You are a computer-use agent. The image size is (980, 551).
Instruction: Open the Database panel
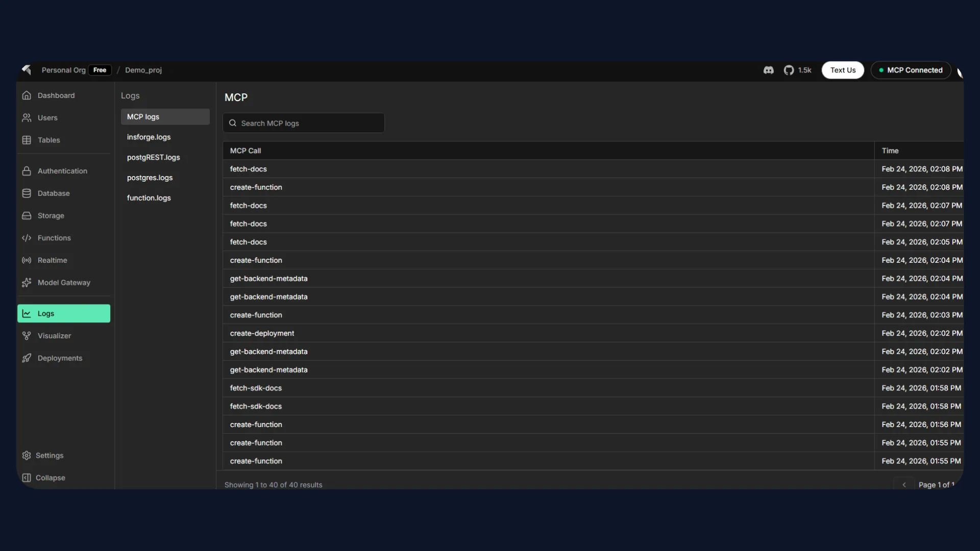(x=54, y=193)
